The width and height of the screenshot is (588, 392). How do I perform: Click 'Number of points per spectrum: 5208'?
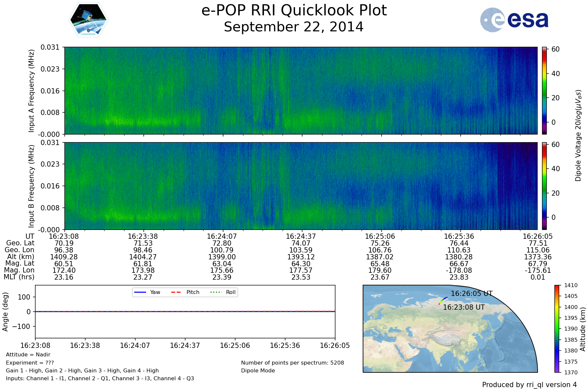(x=292, y=363)
